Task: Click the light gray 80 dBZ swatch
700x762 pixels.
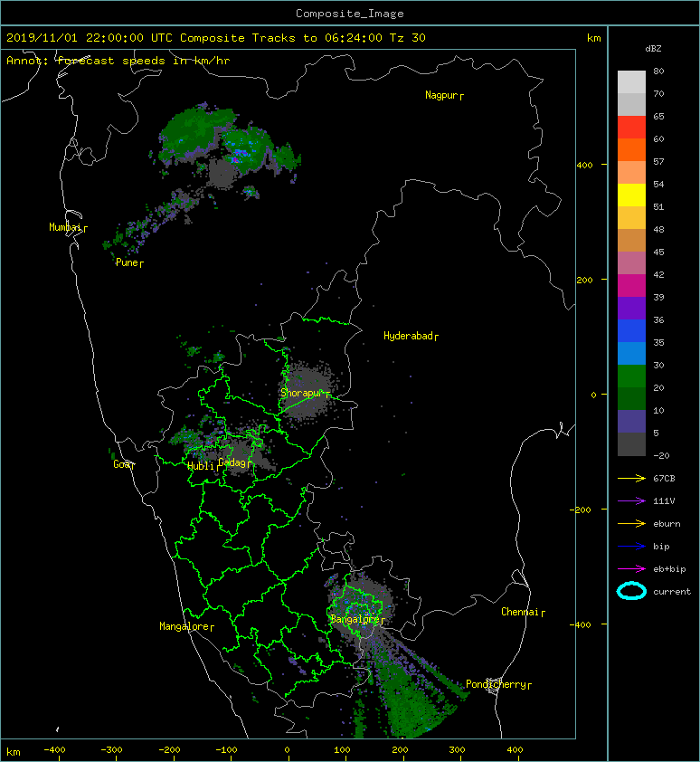Action: tap(631, 82)
